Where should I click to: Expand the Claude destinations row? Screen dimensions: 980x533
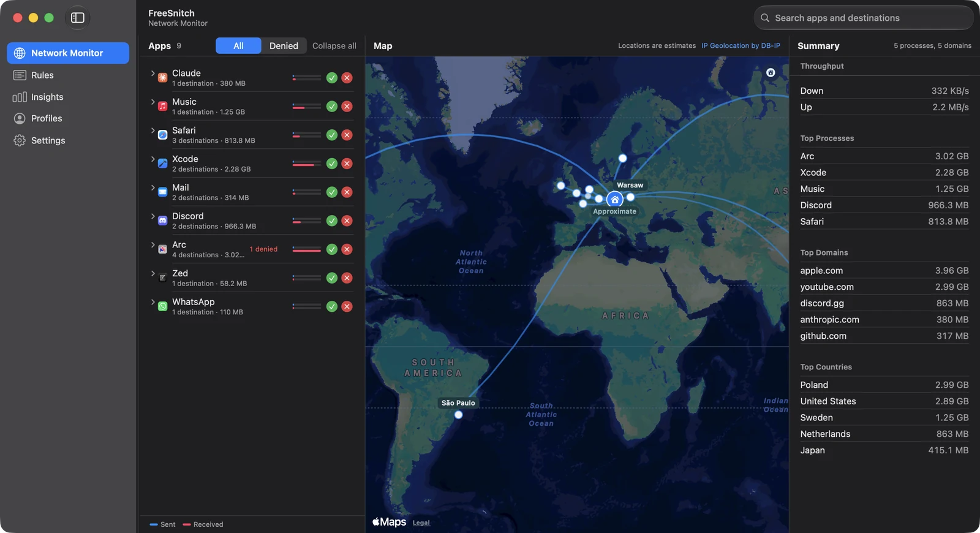pyautogui.click(x=153, y=73)
